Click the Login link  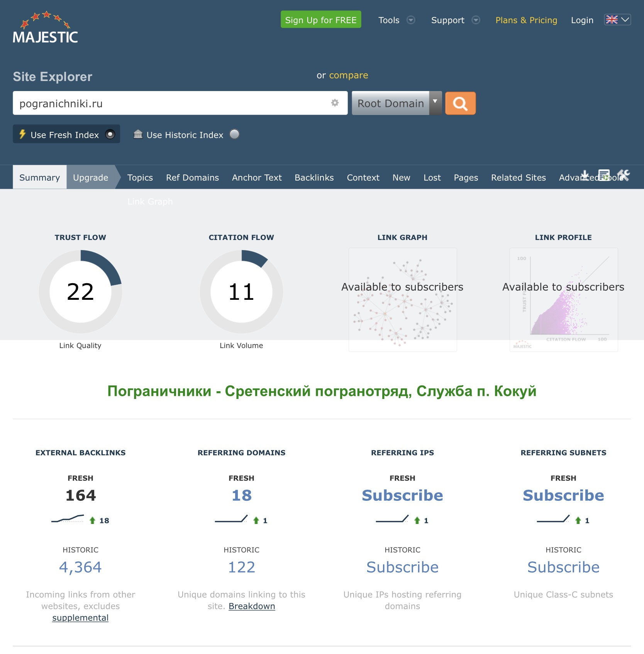[x=582, y=20]
